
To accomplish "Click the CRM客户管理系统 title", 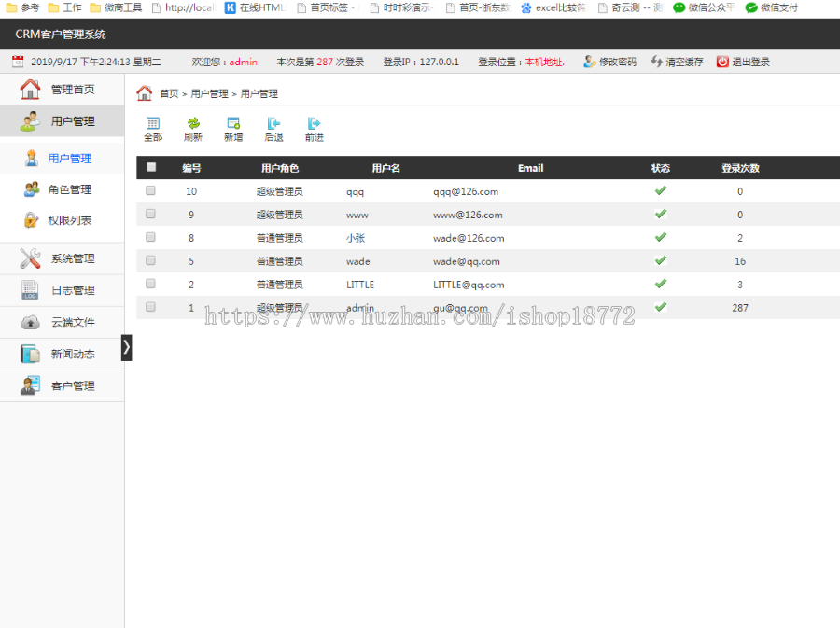I will pos(61,35).
